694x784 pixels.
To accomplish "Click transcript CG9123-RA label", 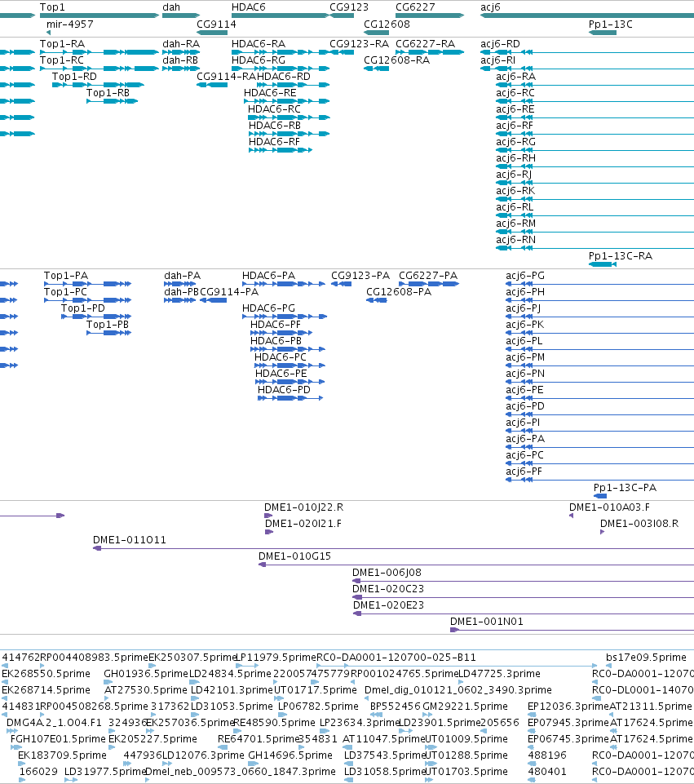I will pos(359,43).
